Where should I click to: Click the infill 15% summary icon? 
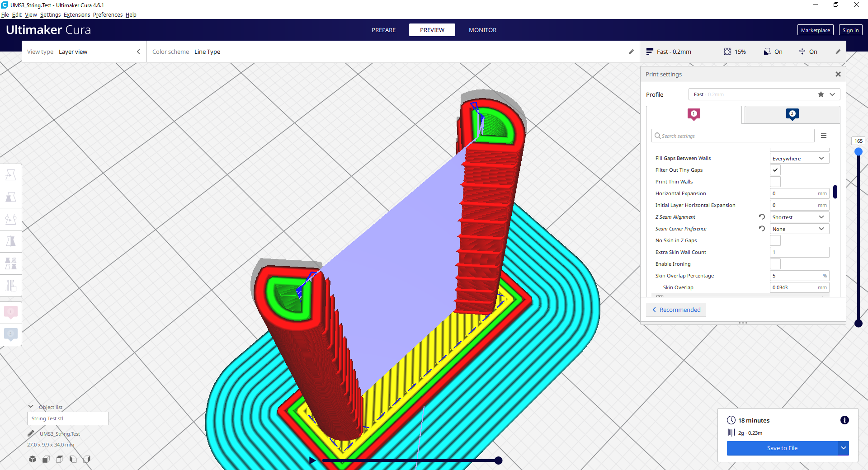click(727, 52)
